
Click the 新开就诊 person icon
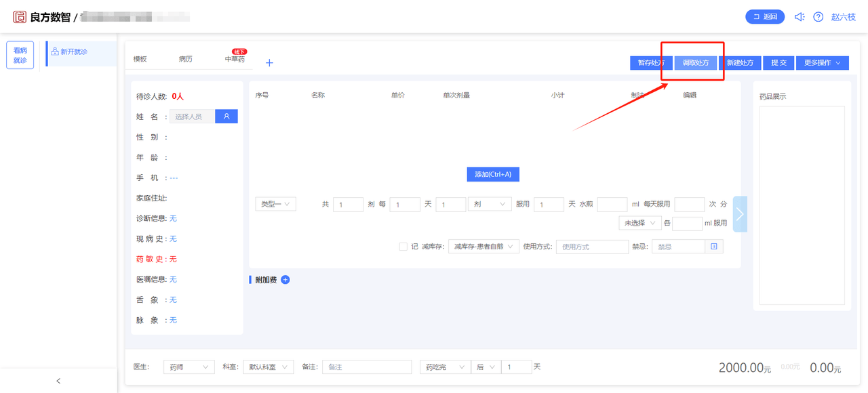(55, 51)
